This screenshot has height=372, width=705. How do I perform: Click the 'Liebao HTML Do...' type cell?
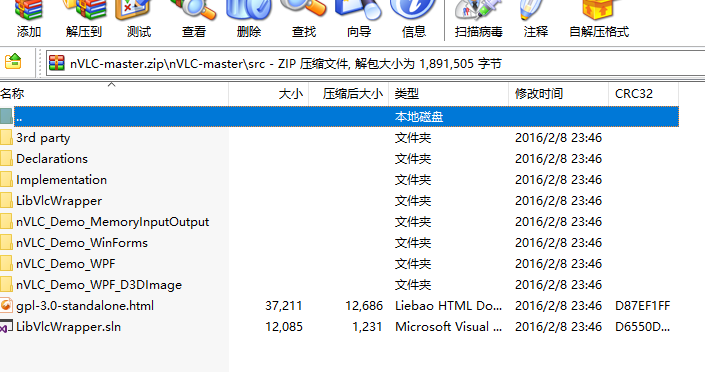click(x=448, y=306)
